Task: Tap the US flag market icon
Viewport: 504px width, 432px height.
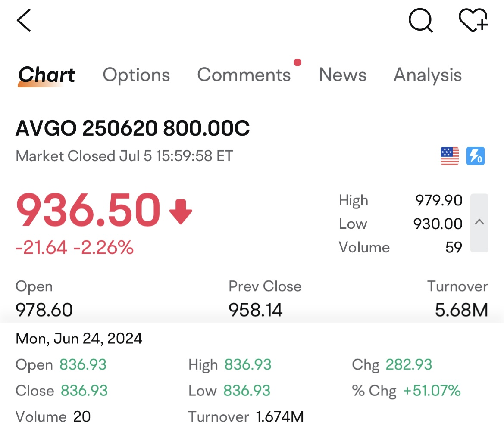Action: click(x=450, y=156)
